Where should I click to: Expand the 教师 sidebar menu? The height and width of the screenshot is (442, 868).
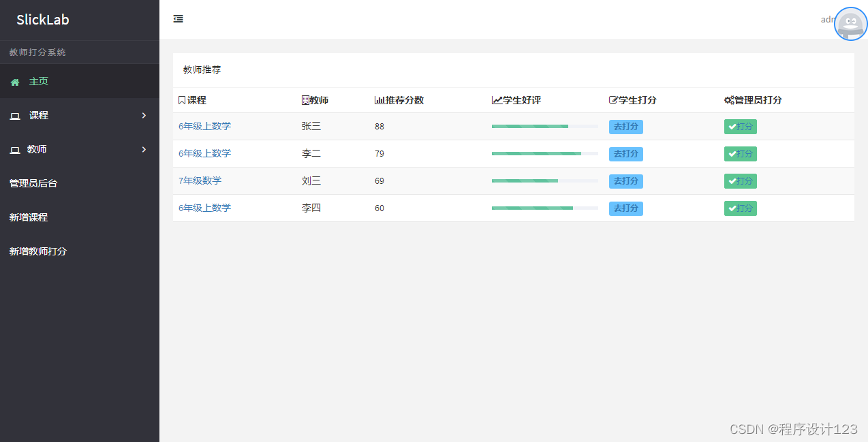38,149
